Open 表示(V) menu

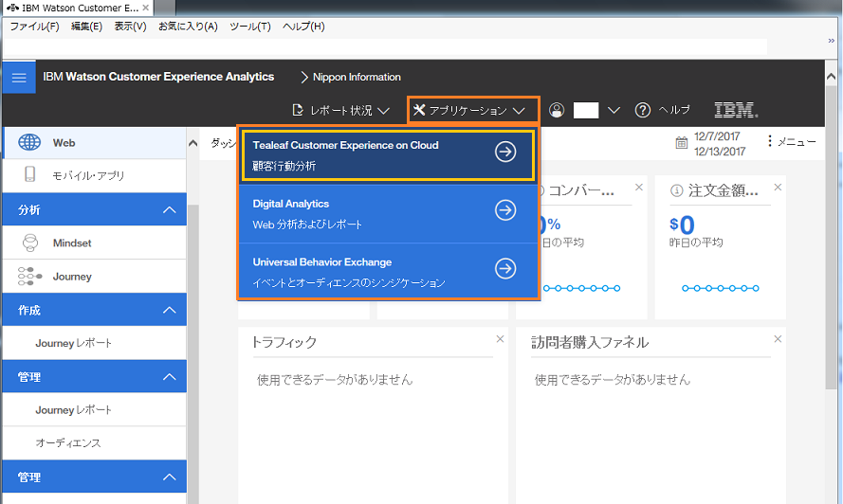130,27
